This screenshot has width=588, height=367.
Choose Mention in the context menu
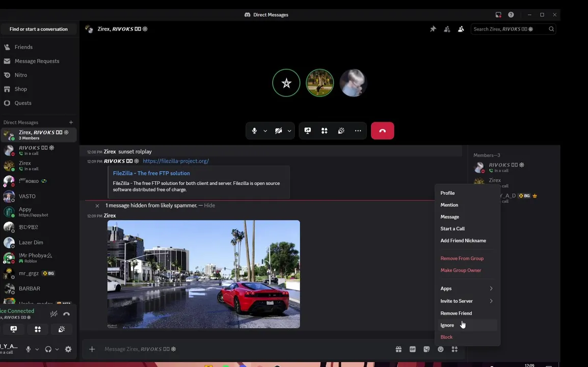(467, 205)
